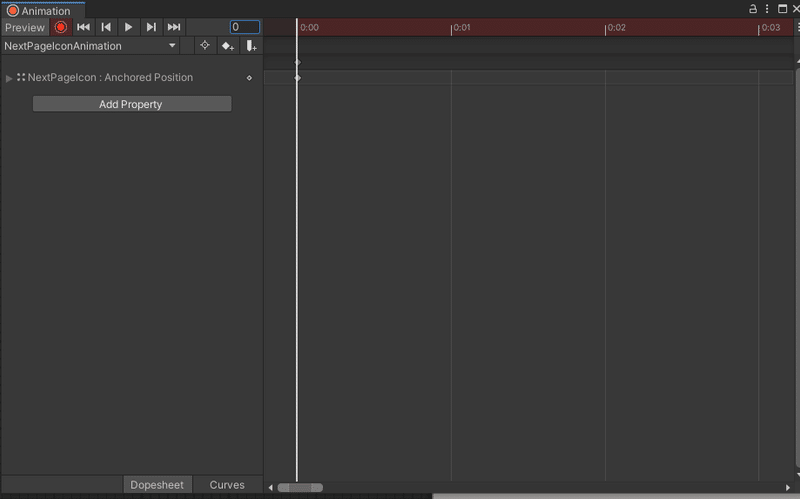The height and width of the screenshot is (499, 800).
Task: Go to beginning of animation clip
Action: [x=83, y=27]
